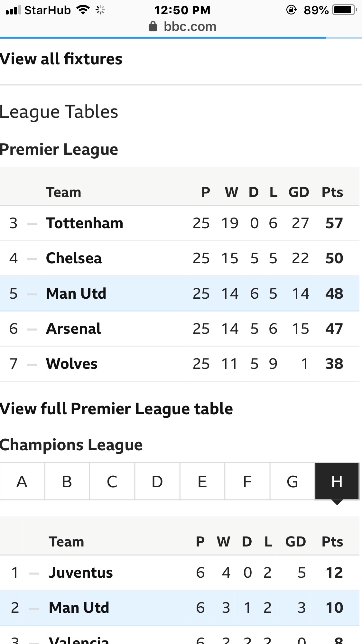Open View full Premier League table link

tap(116, 409)
